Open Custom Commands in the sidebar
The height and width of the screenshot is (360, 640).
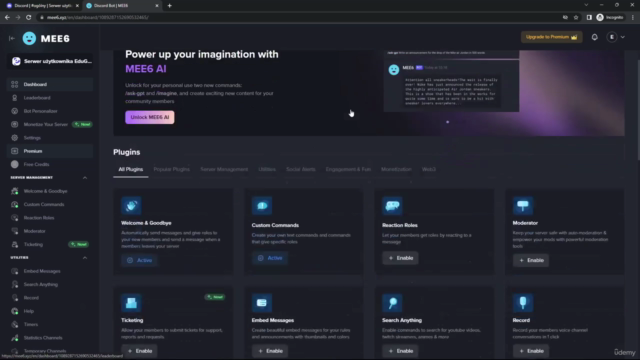coord(50,204)
